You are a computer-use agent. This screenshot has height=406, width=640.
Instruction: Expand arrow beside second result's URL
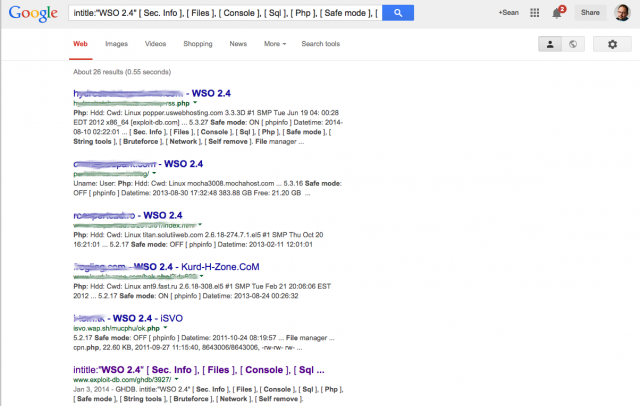tap(154, 173)
